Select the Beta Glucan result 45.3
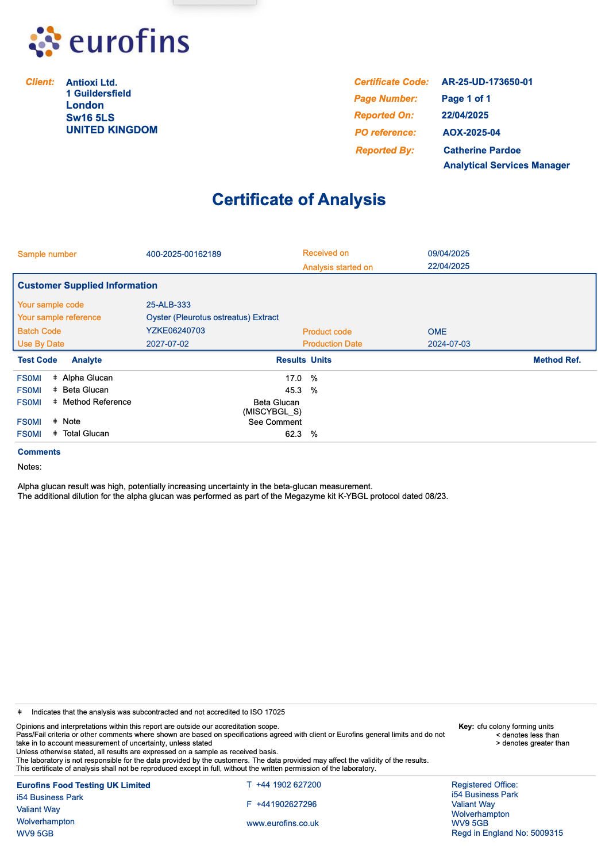 (293, 390)
